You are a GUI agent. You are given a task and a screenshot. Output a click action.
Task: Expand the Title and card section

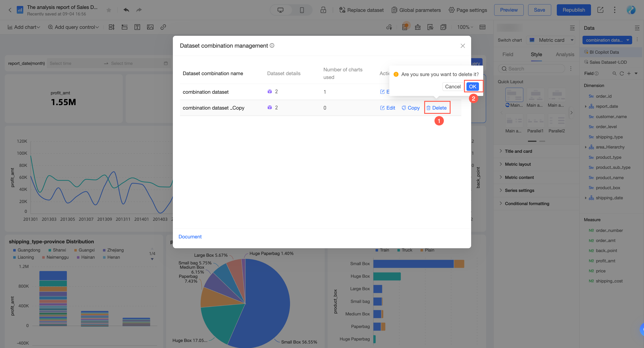click(518, 151)
